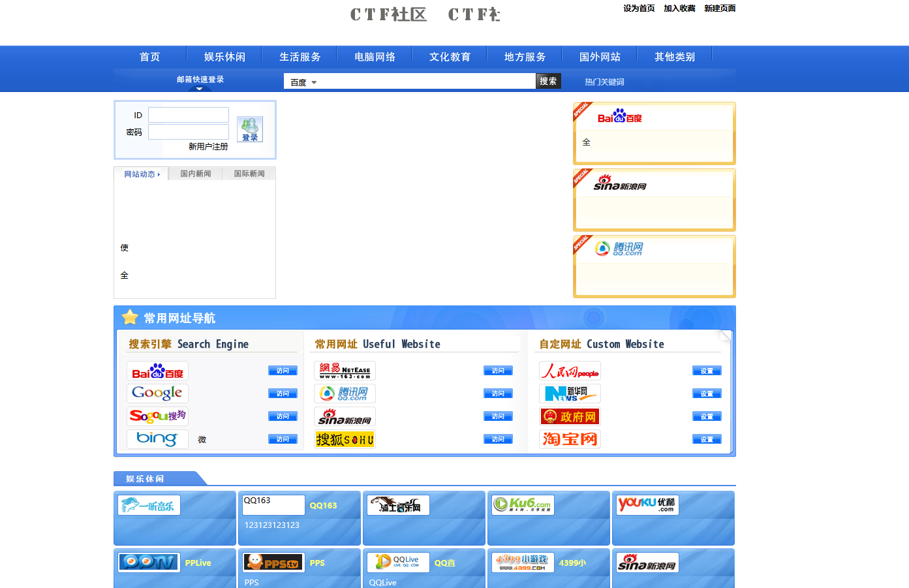Click the 热门关键词 link
This screenshot has height=588, width=909.
coord(604,82)
